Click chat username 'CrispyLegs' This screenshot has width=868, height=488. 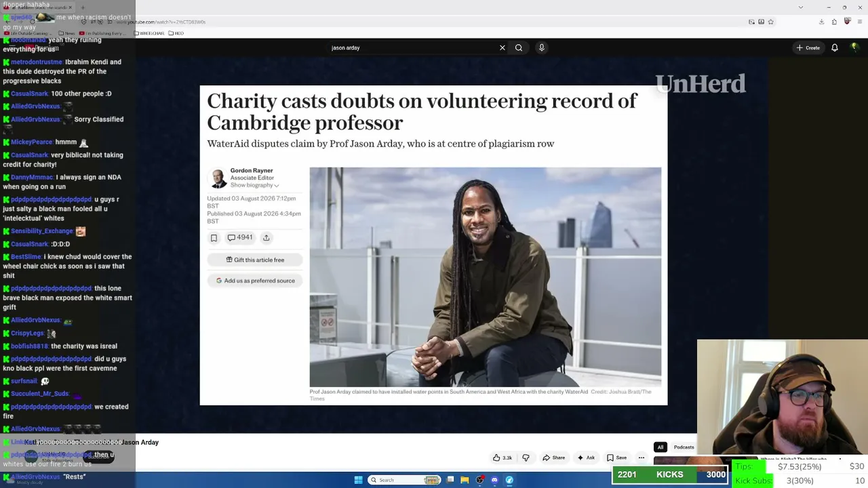pos(28,333)
